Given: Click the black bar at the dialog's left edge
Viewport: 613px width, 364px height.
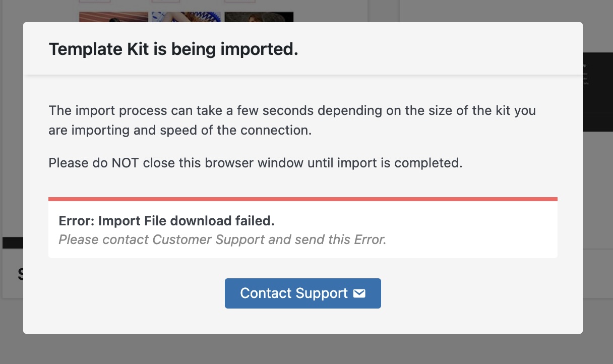Looking at the screenshot, I should 13,243.
